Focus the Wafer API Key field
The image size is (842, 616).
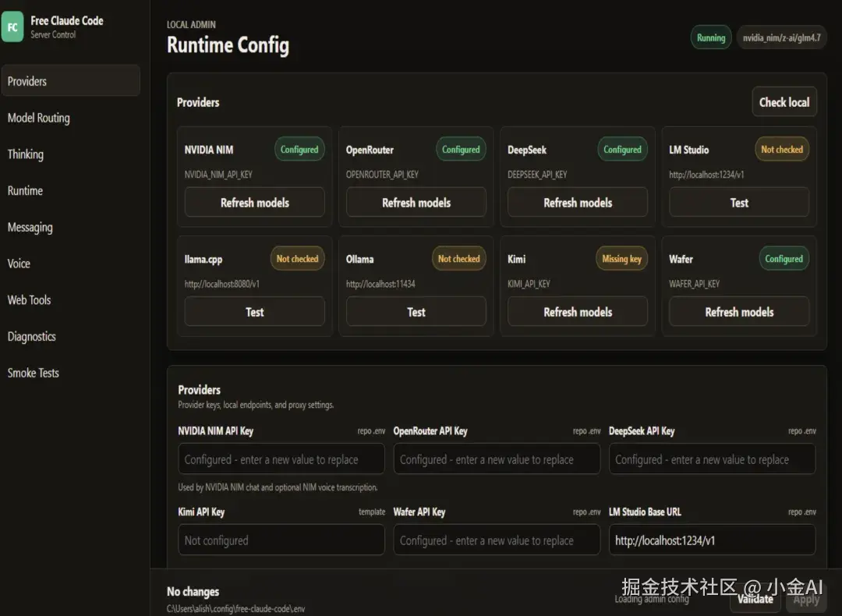click(497, 540)
